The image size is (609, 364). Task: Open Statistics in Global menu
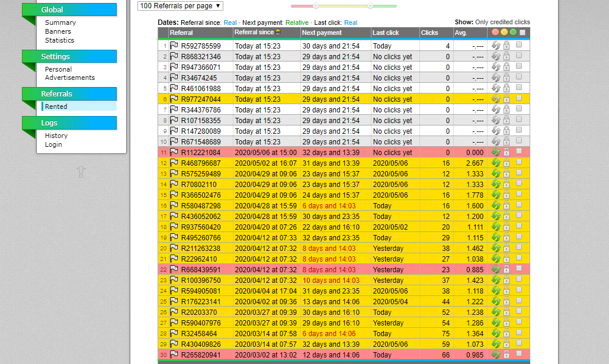pyautogui.click(x=59, y=40)
